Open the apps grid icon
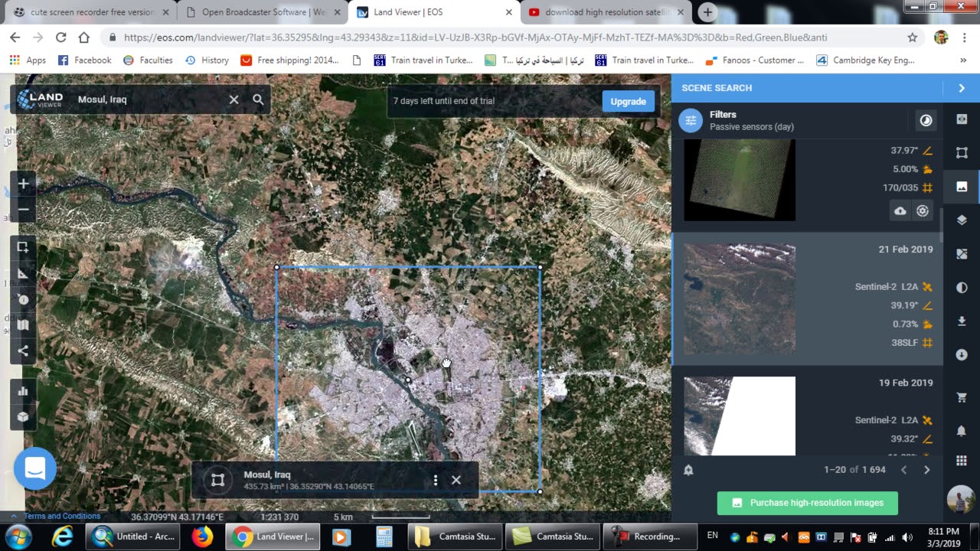 coord(962,460)
